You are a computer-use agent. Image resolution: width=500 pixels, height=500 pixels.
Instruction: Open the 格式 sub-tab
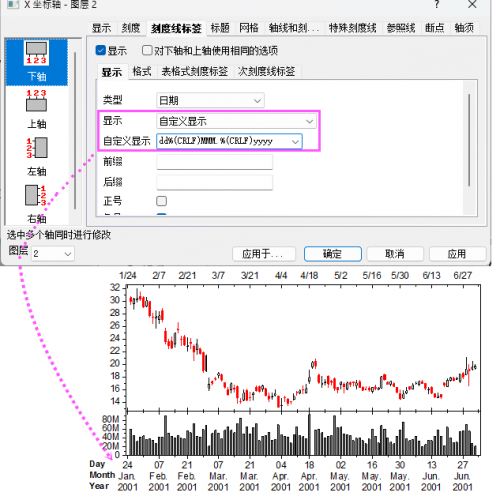[x=142, y=71]
